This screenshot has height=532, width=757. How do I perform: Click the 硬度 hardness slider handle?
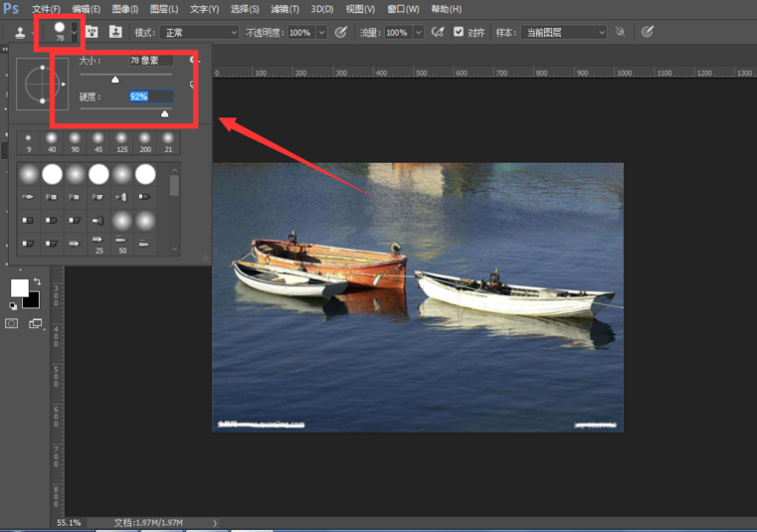(x=165, y=113)
